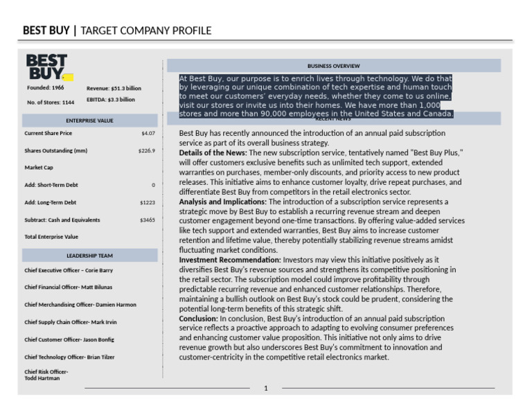Select the page number 1 in footer
532x399 pixels.
[x=266, y=388]
